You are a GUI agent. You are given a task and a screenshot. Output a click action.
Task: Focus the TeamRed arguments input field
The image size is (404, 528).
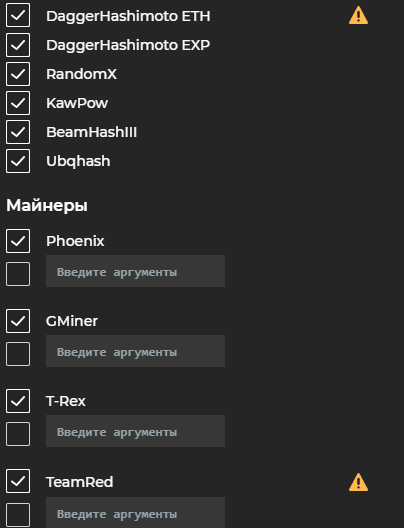135,513
